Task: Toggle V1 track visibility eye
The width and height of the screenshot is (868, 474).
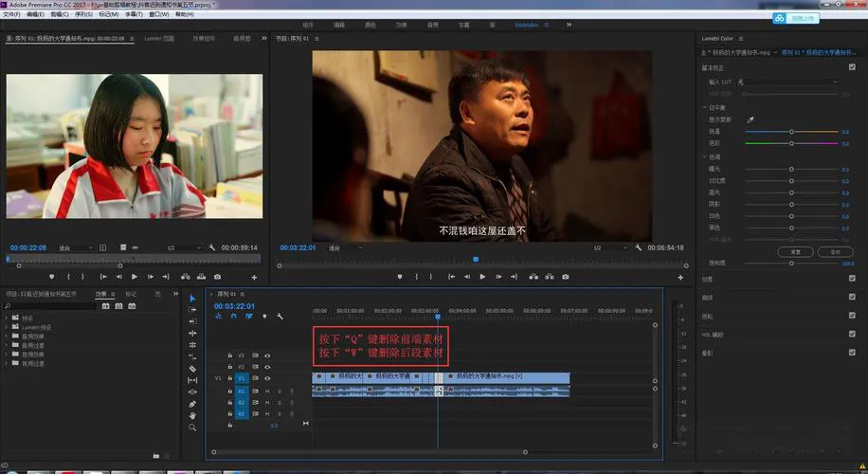Action: coord(267,378)
